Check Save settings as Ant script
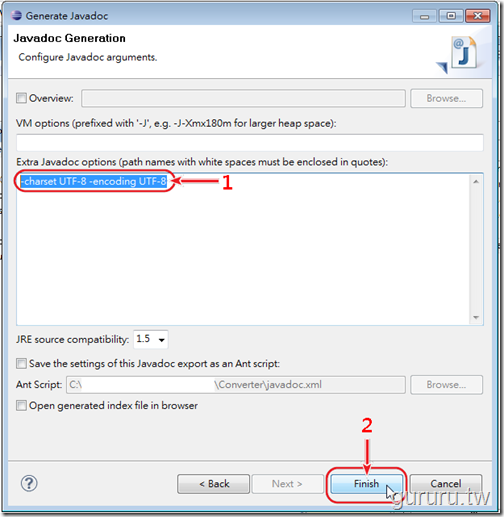504x517 pixels. point(21,363)
